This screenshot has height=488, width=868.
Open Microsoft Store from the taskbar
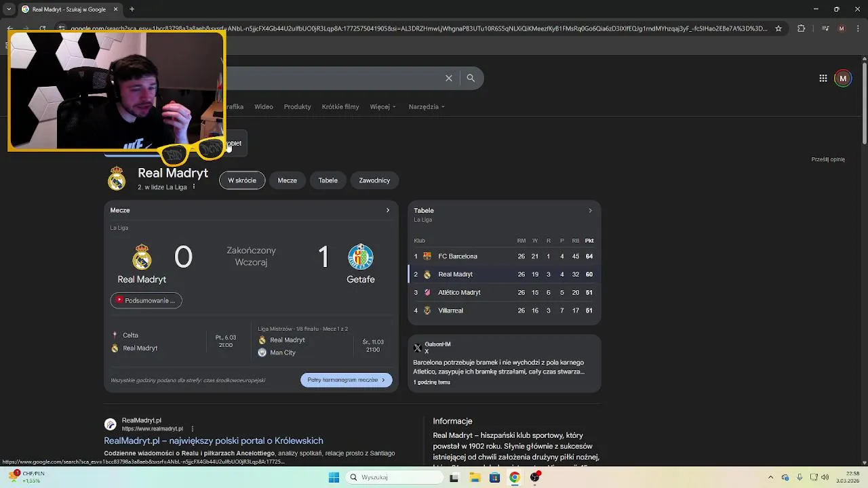(x=494, y=477)
